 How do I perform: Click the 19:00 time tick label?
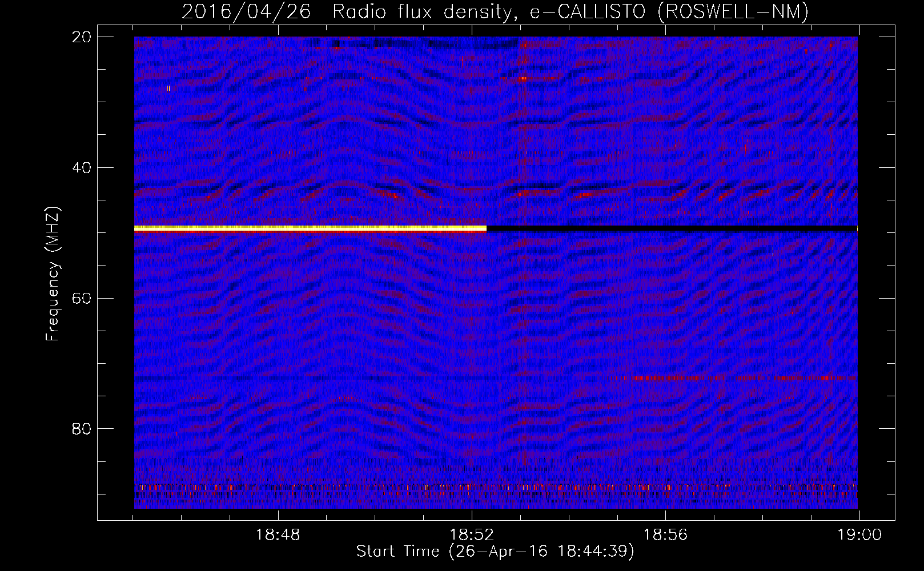coord(859,535)
